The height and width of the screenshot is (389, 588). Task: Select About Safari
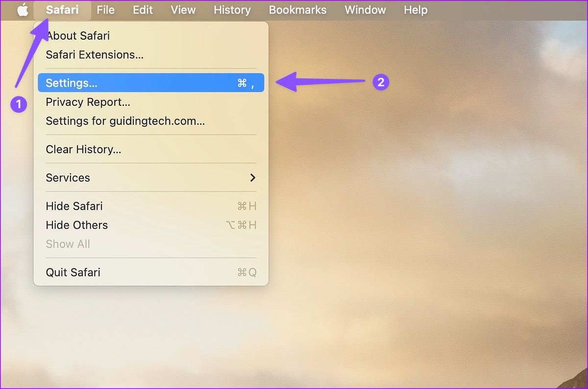coord(77,36)
